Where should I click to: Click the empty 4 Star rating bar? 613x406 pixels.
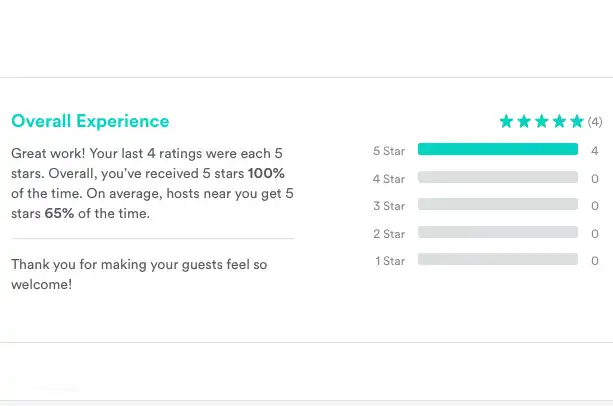pos(497,178)
